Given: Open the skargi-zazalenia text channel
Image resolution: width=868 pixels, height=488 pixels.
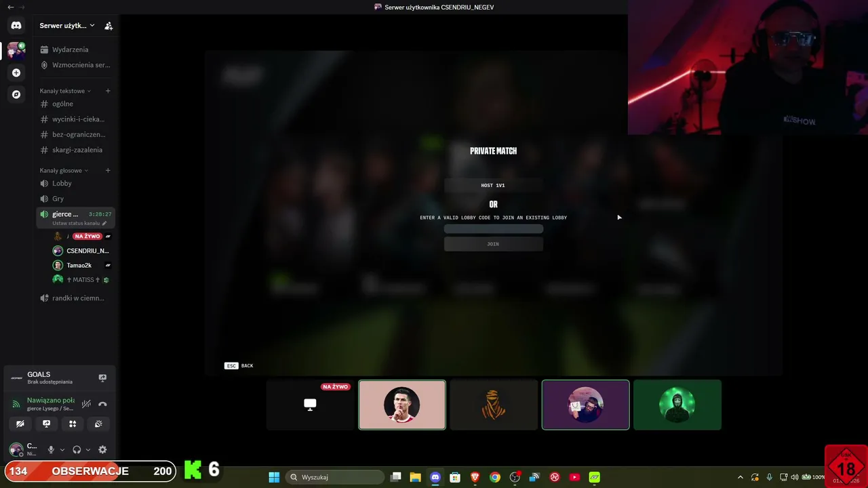Looking at the screenshot, I should pos(75,150).
